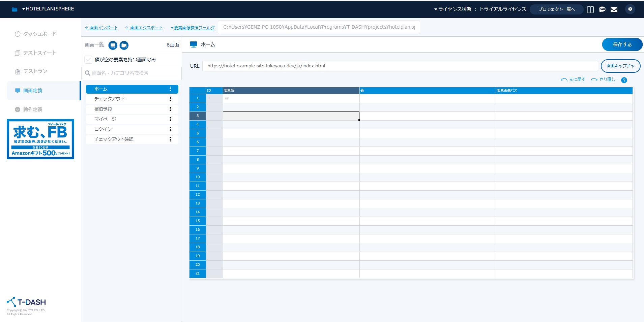Image resolution: width=644 pixels, height=322 pixels.
Task: Click やり直し redo button
Action: point(603,79)
